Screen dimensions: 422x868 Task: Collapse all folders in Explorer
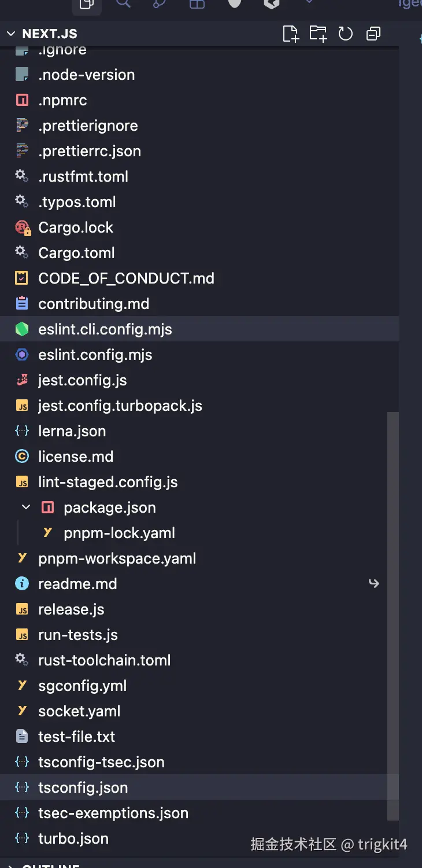coord(373,34)
